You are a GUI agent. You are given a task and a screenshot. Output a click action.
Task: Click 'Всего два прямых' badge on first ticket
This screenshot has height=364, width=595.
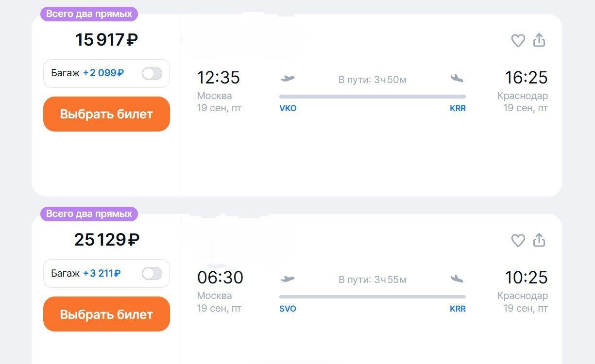click(89, 14)
